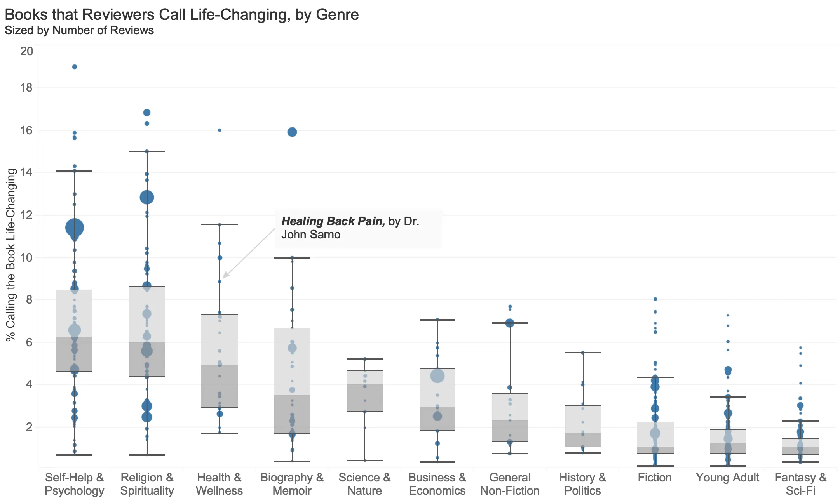This screenshot has height=504, width=840.
Task: Click the large Biography & Memoir outlier near 16
Action: tap(292, 132)
